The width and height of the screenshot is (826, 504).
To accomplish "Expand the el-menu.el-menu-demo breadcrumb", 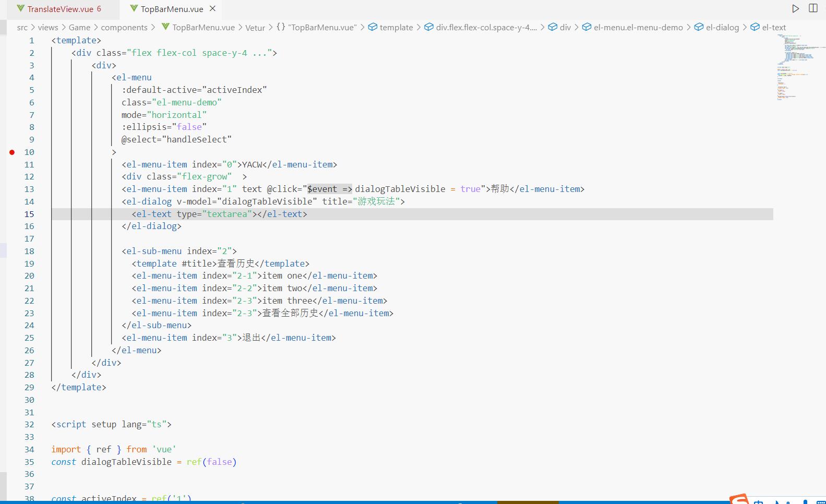I will 638,27.
